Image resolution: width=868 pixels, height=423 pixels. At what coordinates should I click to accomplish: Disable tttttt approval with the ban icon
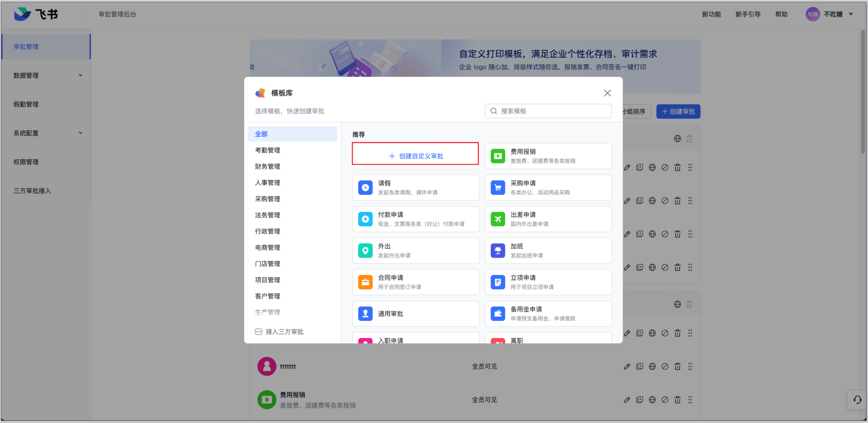[665, 367]
